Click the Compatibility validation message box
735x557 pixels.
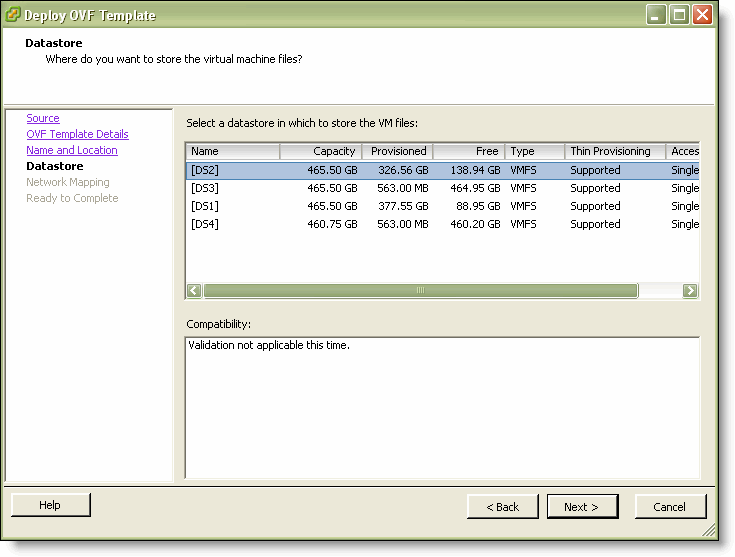click(442, 407)
